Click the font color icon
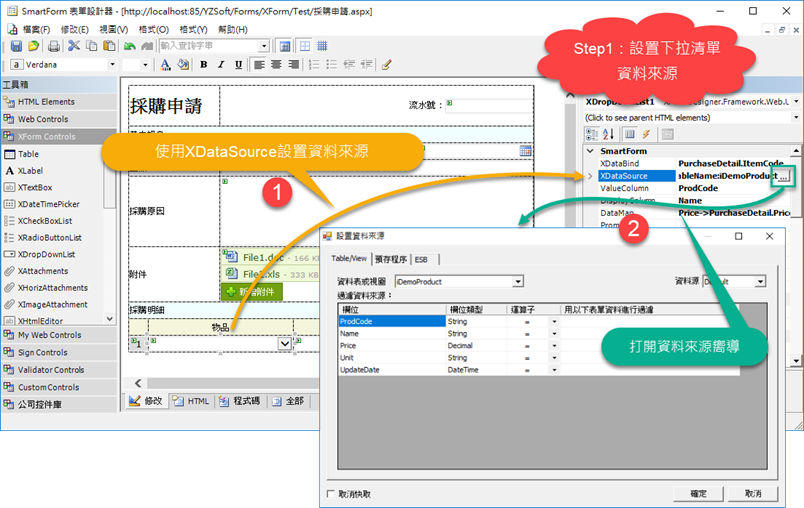 click(x=167, y=65)
